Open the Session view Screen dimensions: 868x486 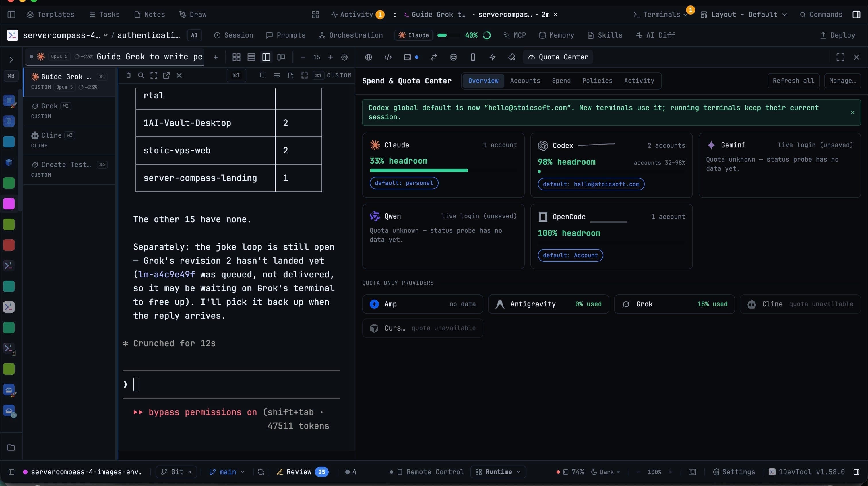tap(234, 35)
